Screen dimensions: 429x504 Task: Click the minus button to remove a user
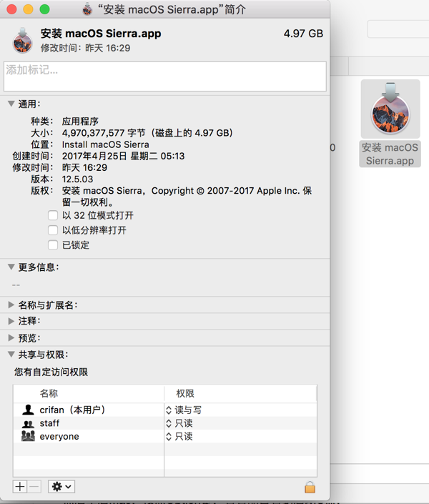coord(34,487)
